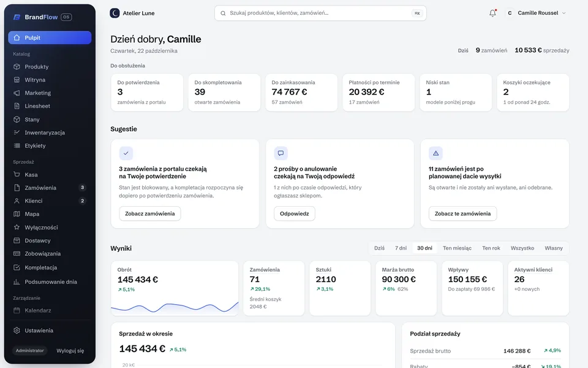Screen dimensions: 588x368
Task: Click the Atelier Lune moon logo
Action: click(x=115, y=13)
